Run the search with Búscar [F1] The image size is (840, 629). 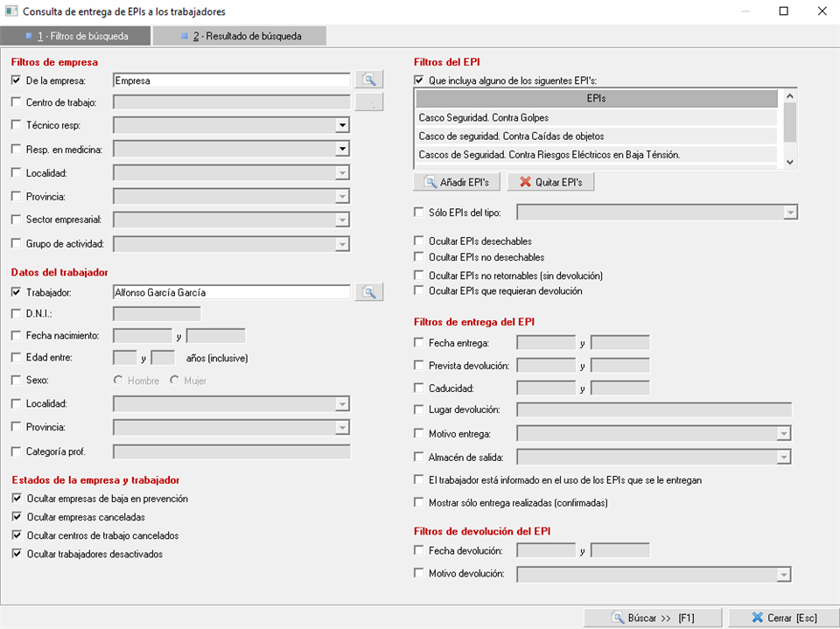click(x=653, y=618)
